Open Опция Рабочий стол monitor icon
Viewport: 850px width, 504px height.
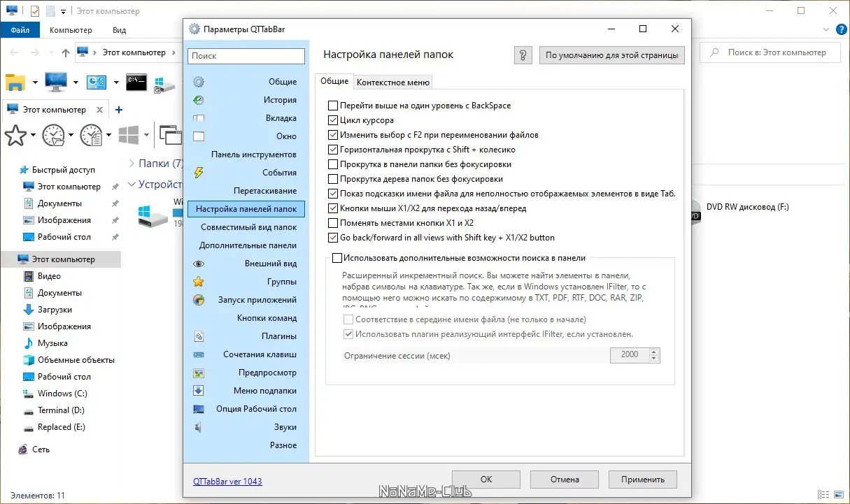pos(199,409)
